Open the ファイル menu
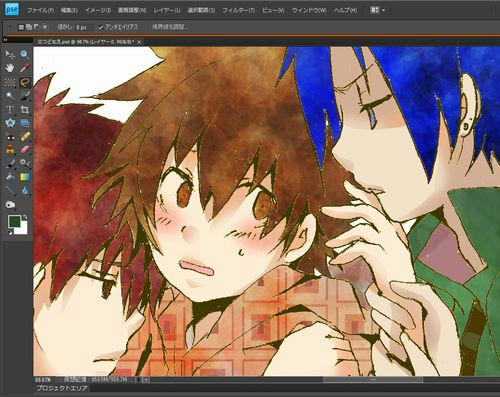The height and width of the screenshot is (397, 500). click(40, 10)
